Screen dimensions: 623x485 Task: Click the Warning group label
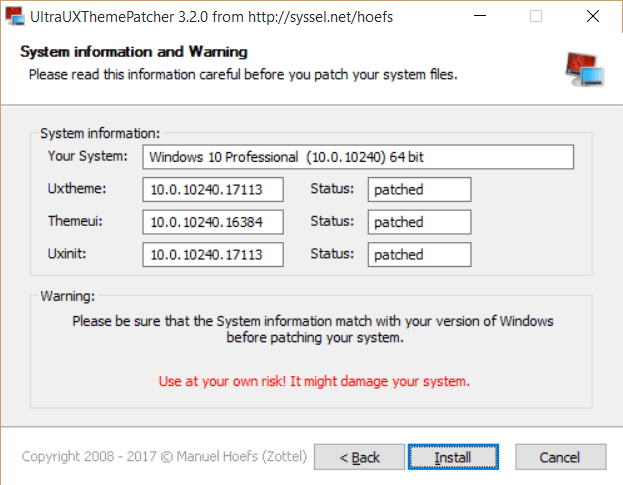point(68,296)
